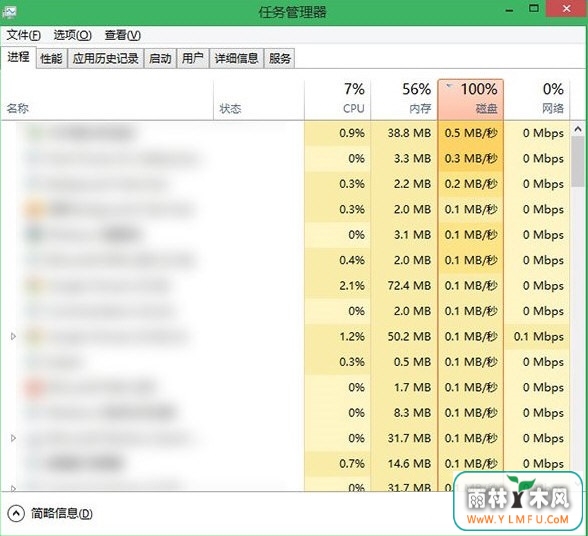Image resolution: width=588 pixels, height=536 pixels.
Task: Open the 查看(V) menu
Action: point(123,35)
